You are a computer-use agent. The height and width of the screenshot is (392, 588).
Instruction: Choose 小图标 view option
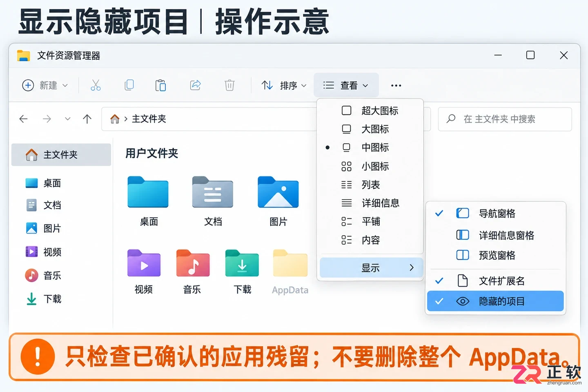pyautogui.click(x=370, y=166)
